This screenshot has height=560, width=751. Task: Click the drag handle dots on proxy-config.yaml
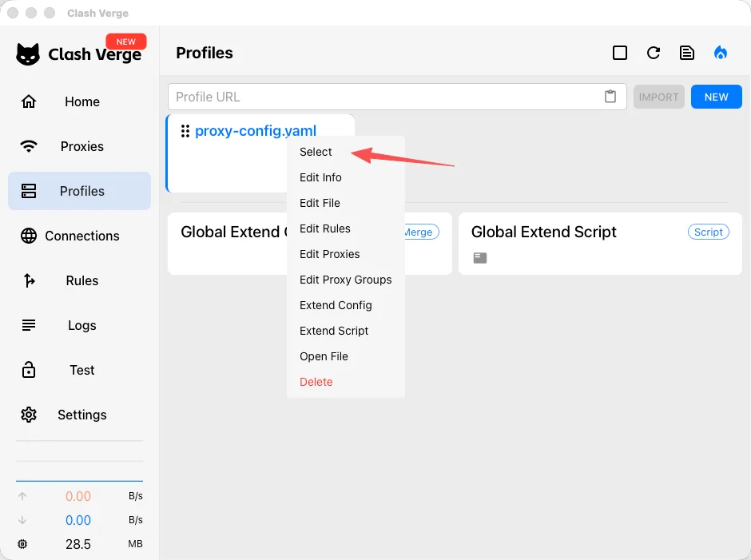tap(185, 131)
